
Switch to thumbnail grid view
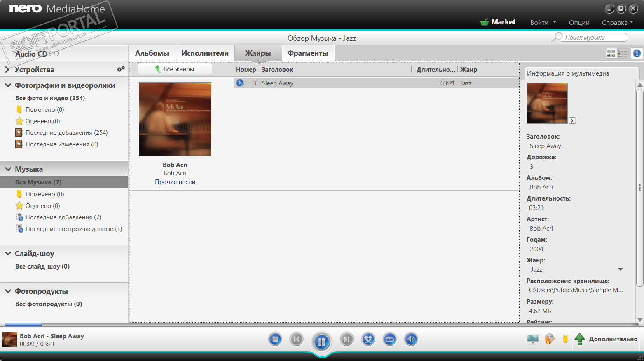611,53
